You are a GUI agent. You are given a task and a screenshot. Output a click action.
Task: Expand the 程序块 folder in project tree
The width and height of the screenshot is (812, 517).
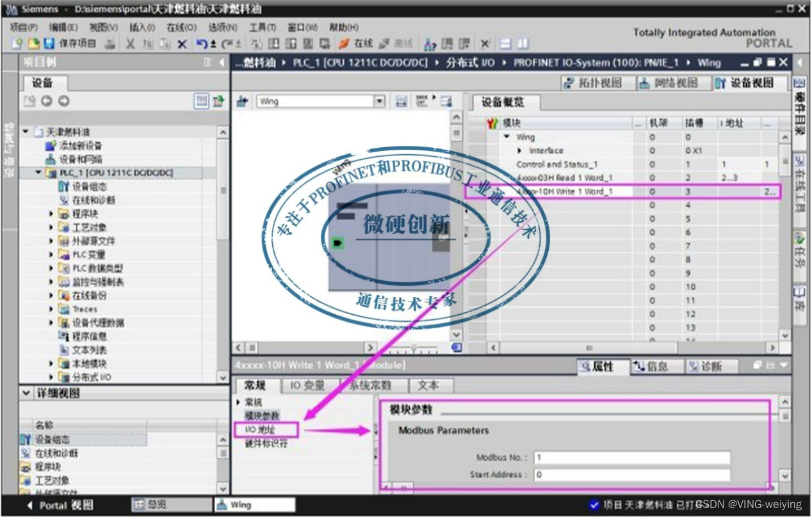point(52,214)
